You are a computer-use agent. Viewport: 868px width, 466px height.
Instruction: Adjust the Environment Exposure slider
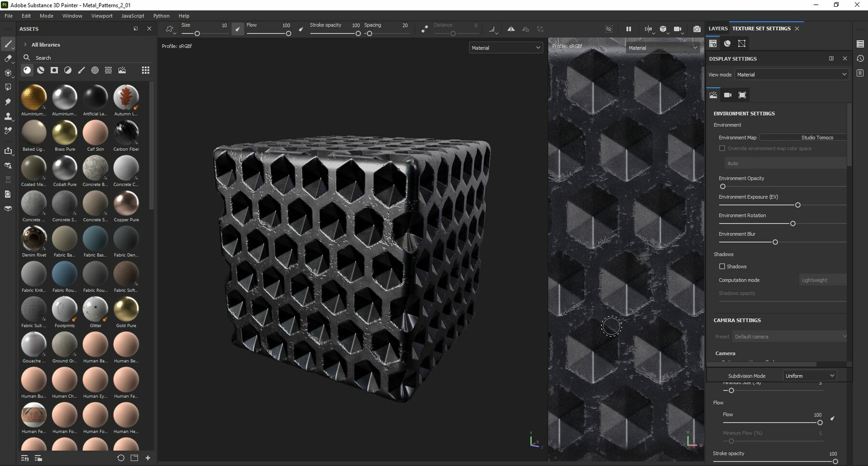pos(798,205)
